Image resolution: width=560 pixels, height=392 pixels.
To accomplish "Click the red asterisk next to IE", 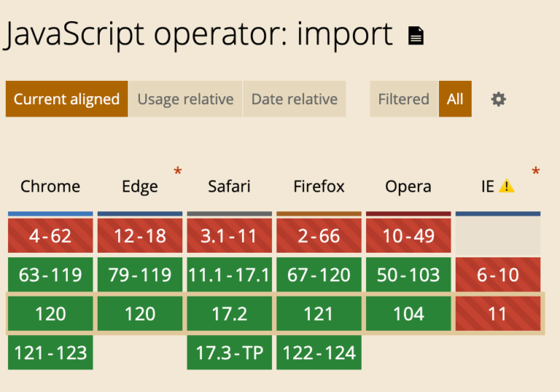I will pyautogui.click(x=536, y=172).
